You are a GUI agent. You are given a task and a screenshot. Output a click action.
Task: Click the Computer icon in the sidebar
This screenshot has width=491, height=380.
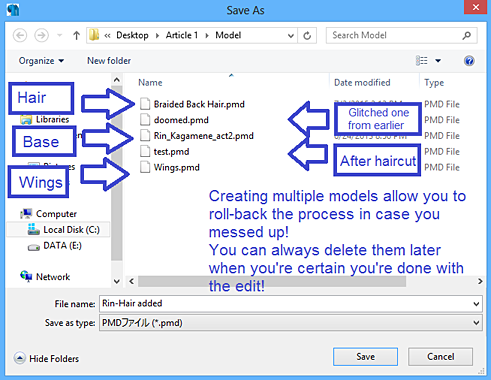tap(26, 213)
